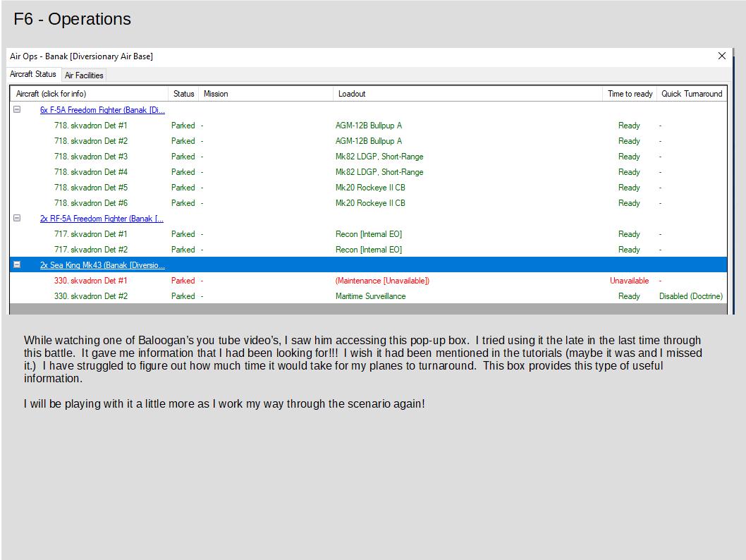The image size is (746, 560).
Task: Sort by the Status column header
Action: tap(183, 94)
